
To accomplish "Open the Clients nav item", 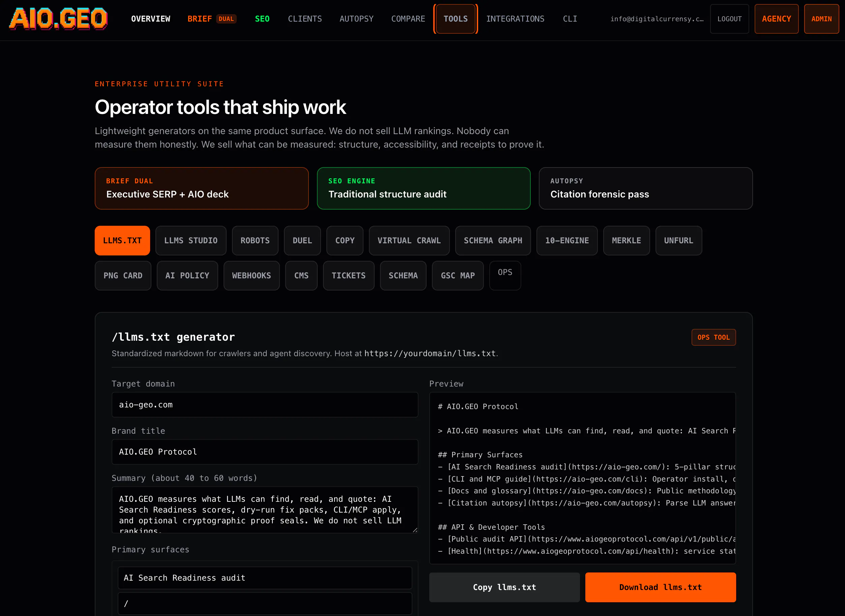I will pos(305,19).
